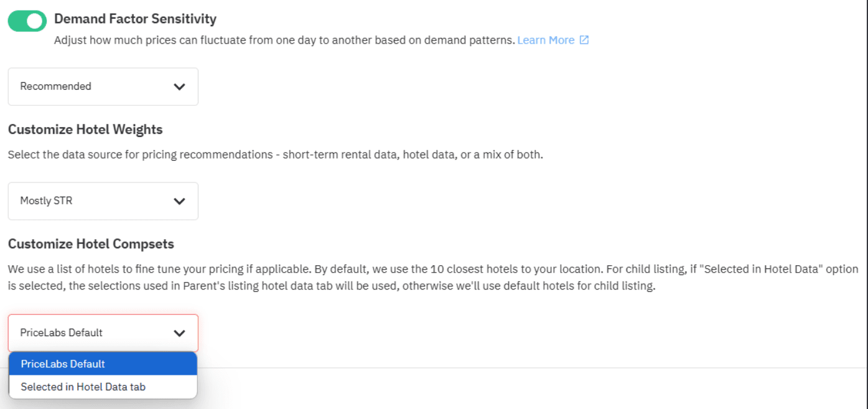
Task: Click the external-link icon beside Learn More
Action: (584, 39)
